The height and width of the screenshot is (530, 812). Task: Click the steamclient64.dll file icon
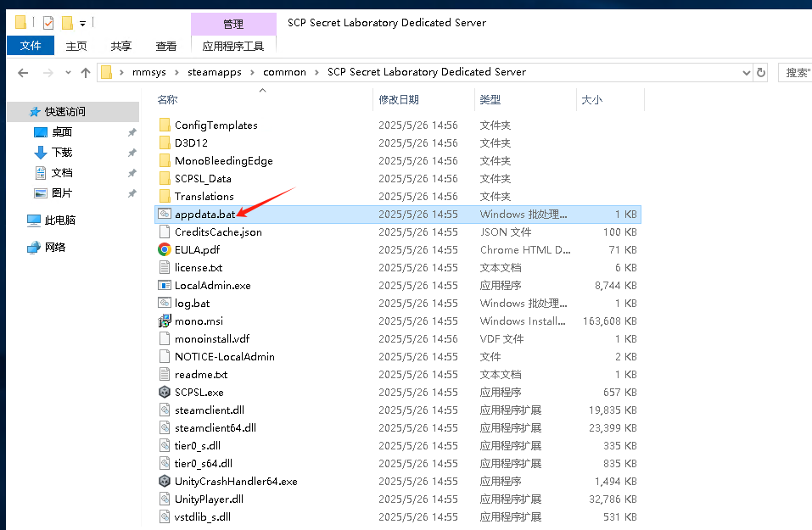[165, 427]
